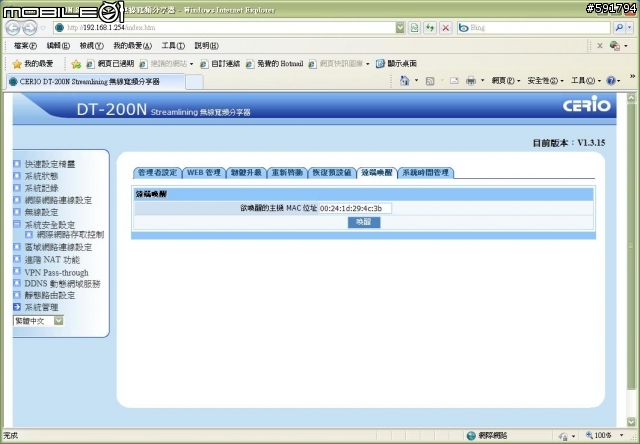640x444 pixels.
Task: Click the CERIO logo in the banner
Action: (x=587, y=105)
